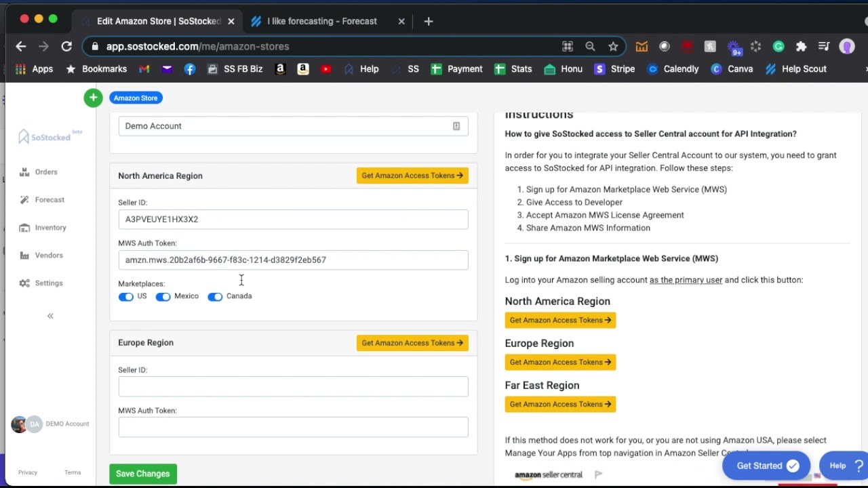Get Amazon Access Tokens for Europe form
This screenshot has width=868, height=488.
(x=412, y=343)
